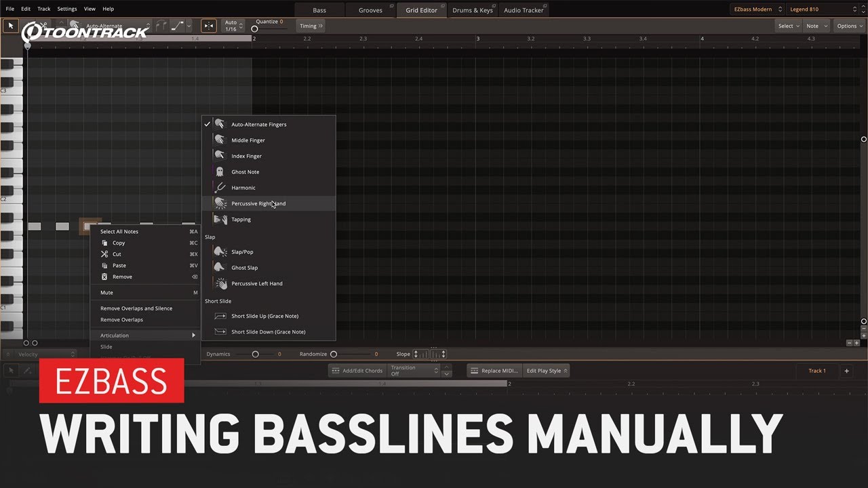Image resolution: width=868 pixels, height=488 pixels.
Task: Click the Replace MIDI icon
Action: (474, 371)
